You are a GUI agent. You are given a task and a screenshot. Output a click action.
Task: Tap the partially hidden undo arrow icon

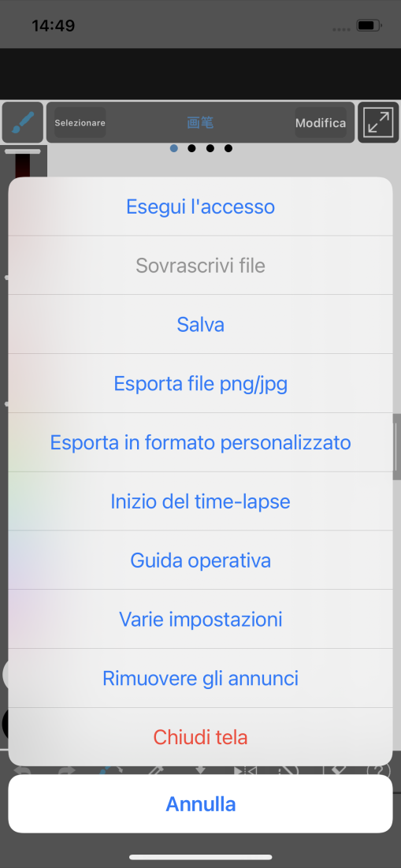click(22, 770)
